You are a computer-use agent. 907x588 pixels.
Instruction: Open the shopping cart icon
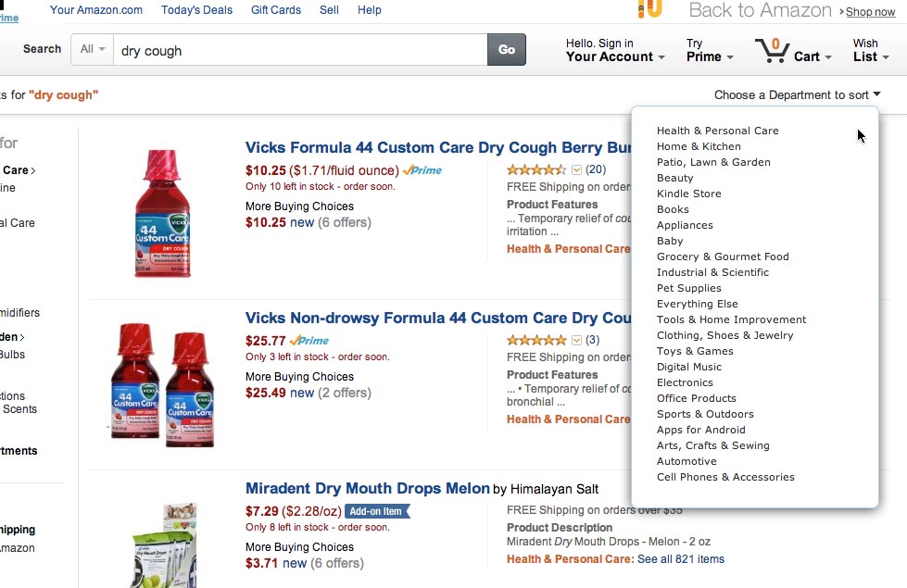[771, 50]
